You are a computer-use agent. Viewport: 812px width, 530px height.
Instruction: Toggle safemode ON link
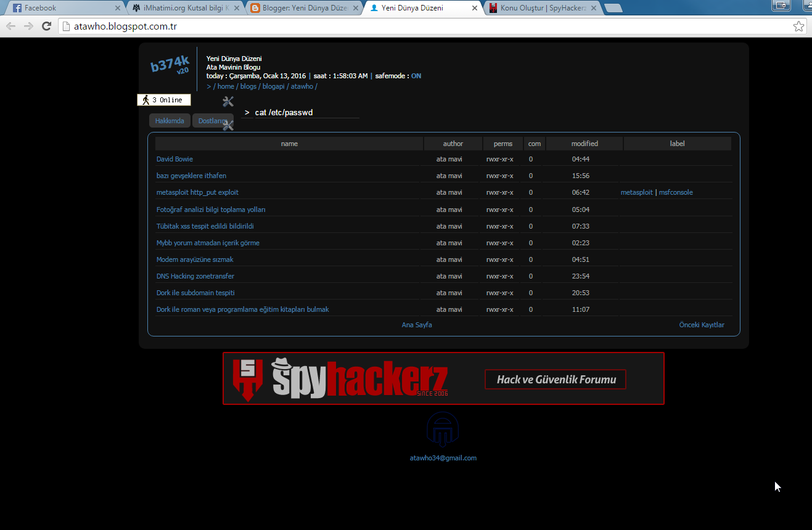pyautogui.click(x=416, y=76)
